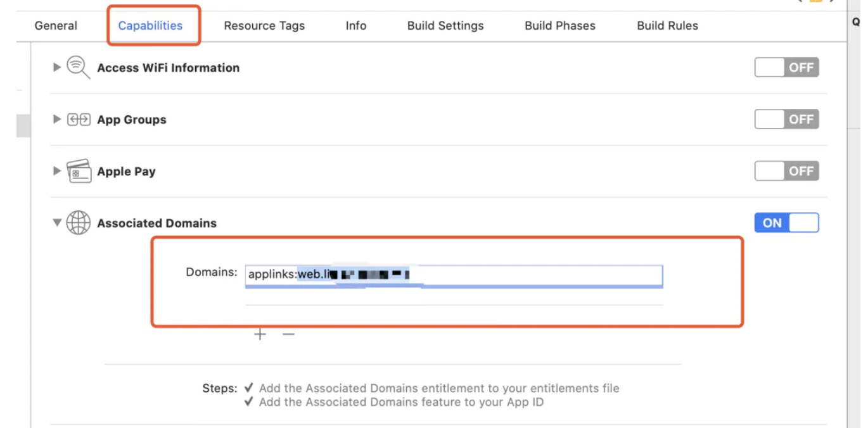Viewport: 868px width, 428px height.
Task: Go to the Build Phases tab
Action: click(x=560, y=26)
